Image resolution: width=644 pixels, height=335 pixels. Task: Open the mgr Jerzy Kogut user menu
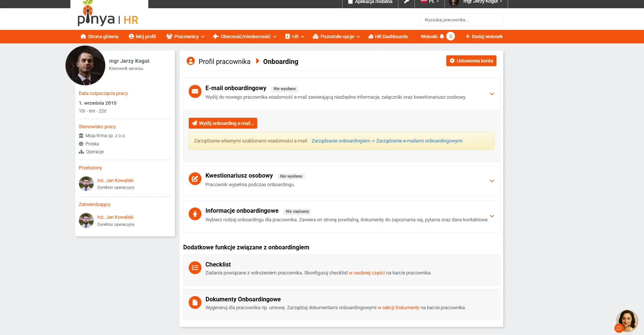click(476, 2)
